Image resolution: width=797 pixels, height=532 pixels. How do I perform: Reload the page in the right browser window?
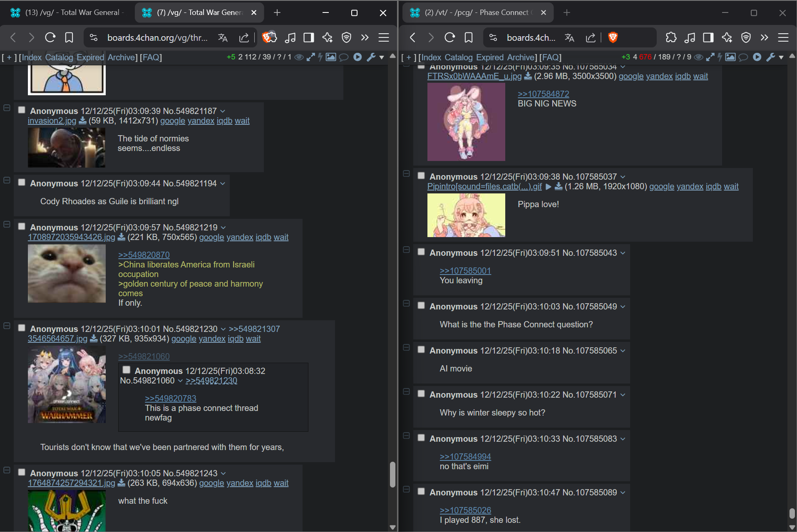tap(450, 37)
